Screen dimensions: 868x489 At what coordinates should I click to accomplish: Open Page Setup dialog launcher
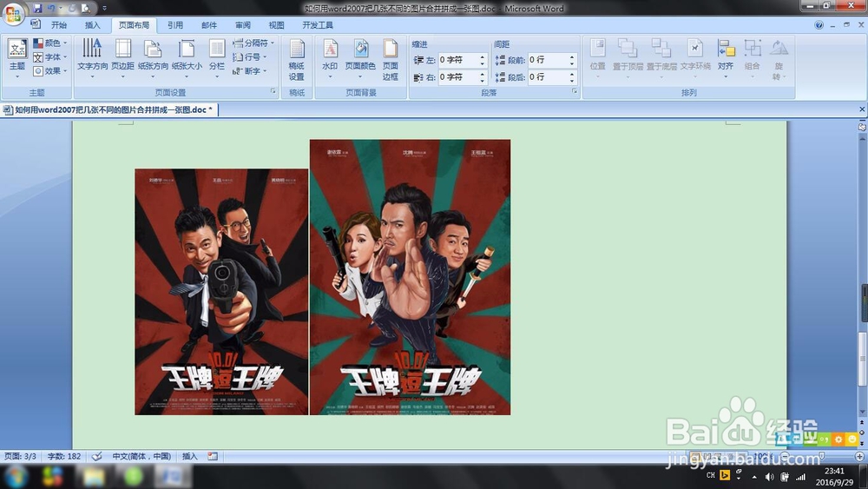[273, 91]
